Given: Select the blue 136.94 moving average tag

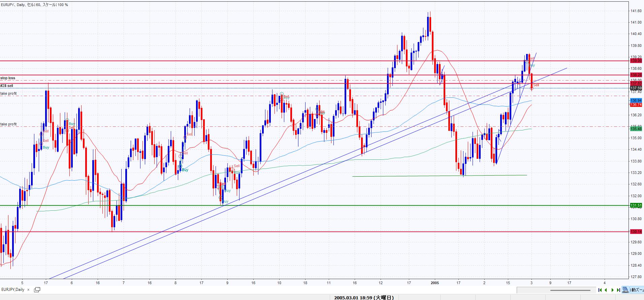Looking at the screenshot, I should click(x=636, y=100).
